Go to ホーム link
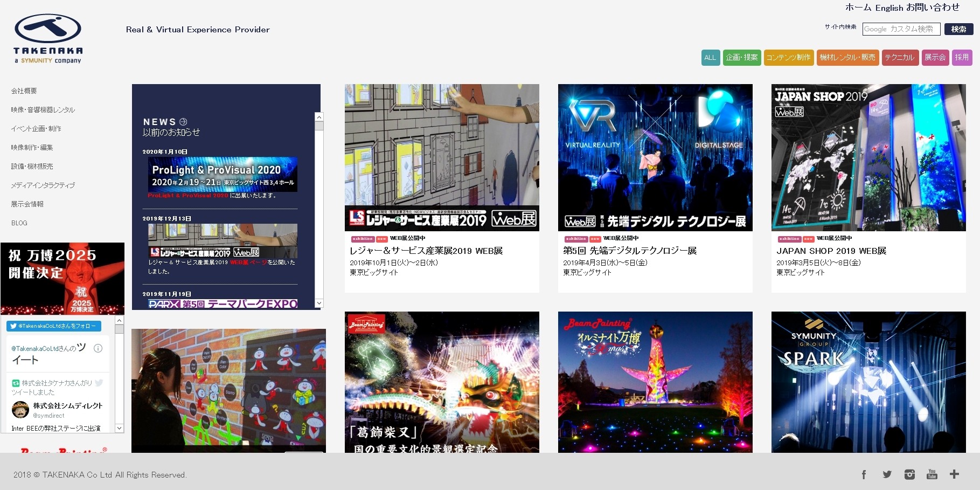This screenshot has height=490, width=980. (858, 8)
